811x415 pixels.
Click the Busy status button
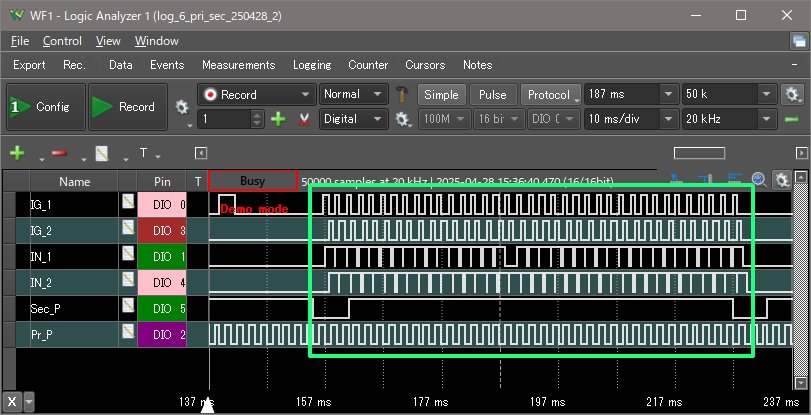click(x=252, y=181)
